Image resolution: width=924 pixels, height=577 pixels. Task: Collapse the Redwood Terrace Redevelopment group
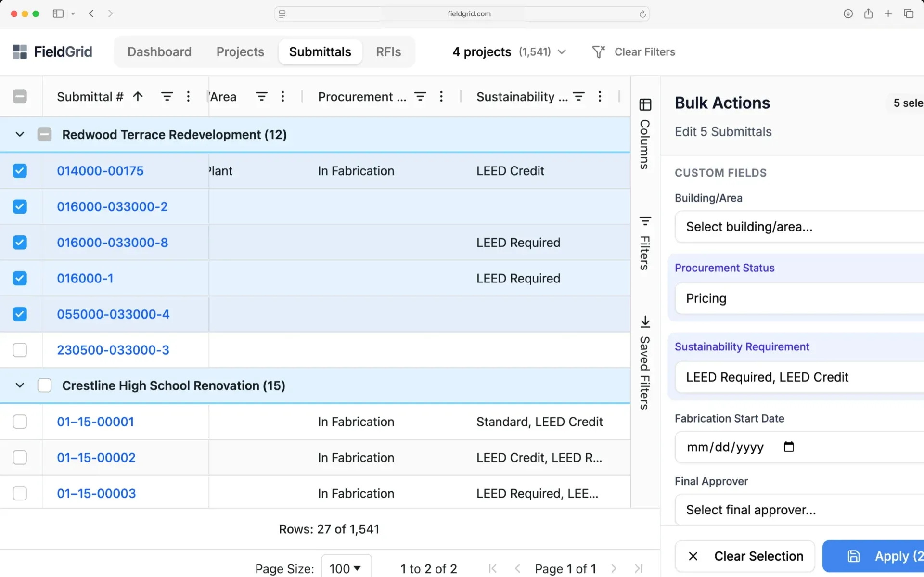point(19,134)
